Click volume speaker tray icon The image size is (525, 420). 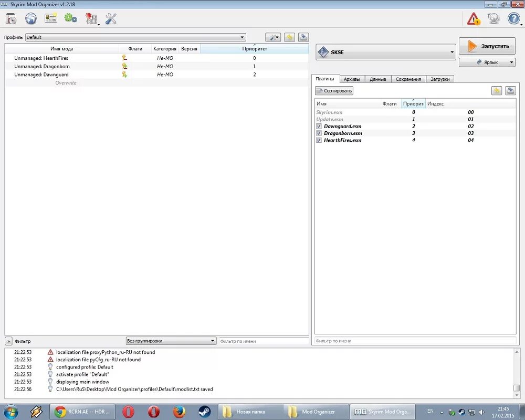(482, 412)
